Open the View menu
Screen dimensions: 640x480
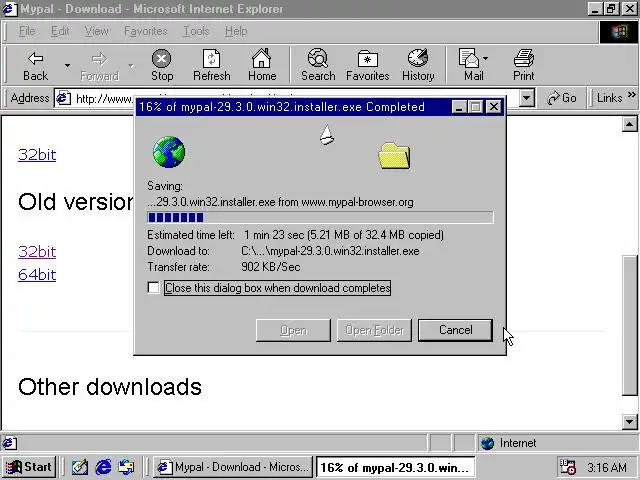click(x=96, y=31)
